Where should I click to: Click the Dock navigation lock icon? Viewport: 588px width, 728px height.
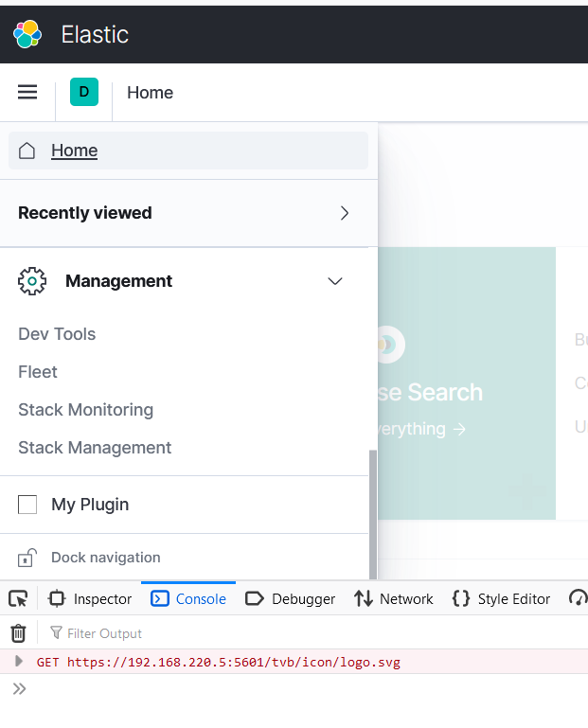[27, 558]
